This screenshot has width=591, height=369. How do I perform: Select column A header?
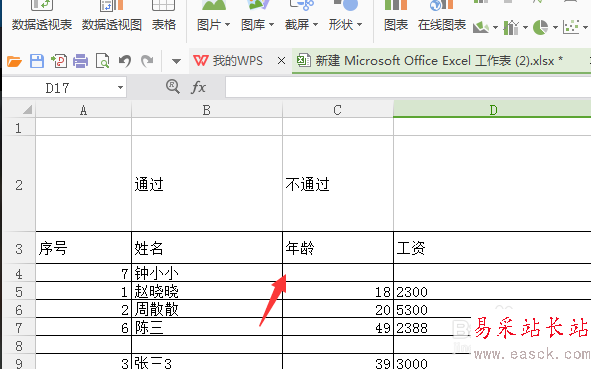[x=83, y=110]
